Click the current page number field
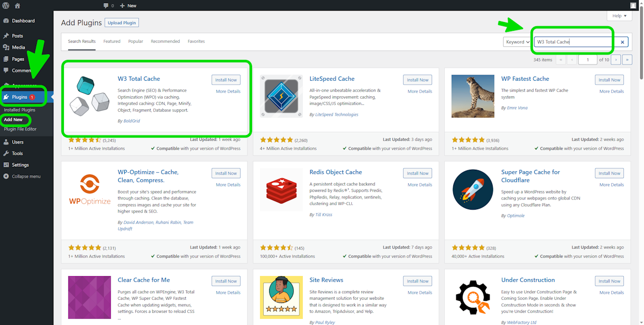This screenshot has height=325, width=644. click(x=588, y=59)
